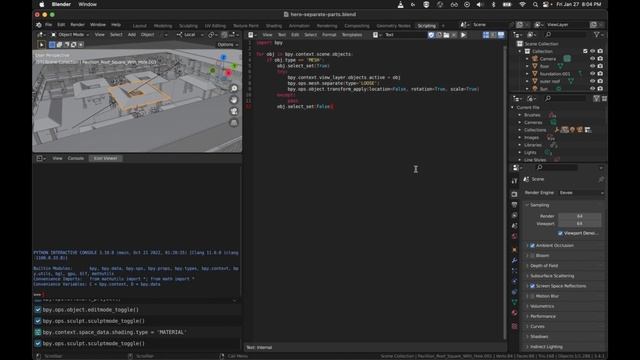Open the viewport Options dropdown
This screenshot has width=640, height=360.
tap(228, 44)
